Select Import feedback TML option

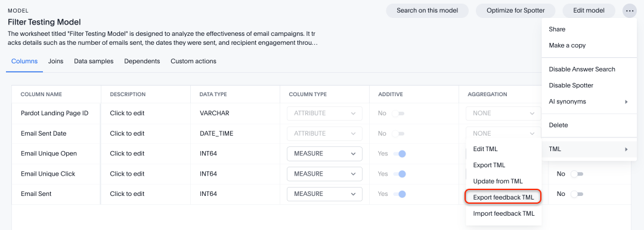coord(503,213)
